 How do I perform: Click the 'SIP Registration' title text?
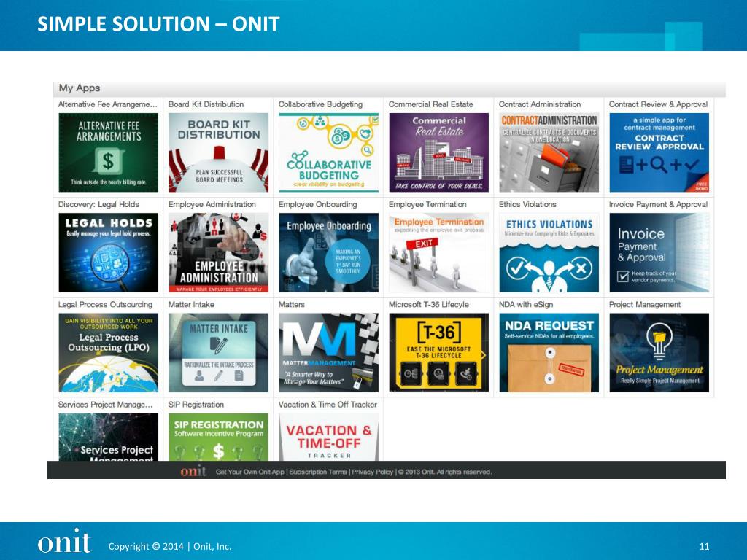point(196,404)
